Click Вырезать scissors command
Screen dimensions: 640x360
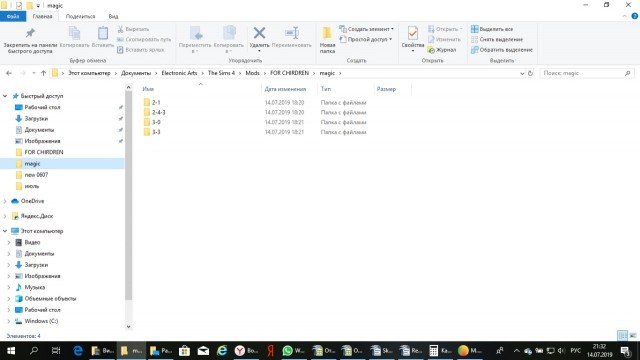pyautogui.click(x=133, y=29)
